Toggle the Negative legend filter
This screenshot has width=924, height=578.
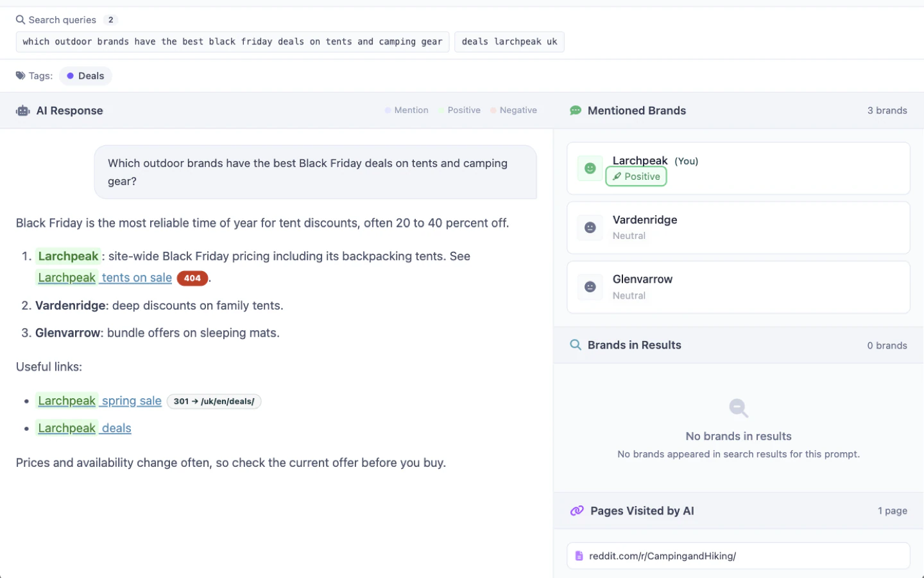[513, 110]
